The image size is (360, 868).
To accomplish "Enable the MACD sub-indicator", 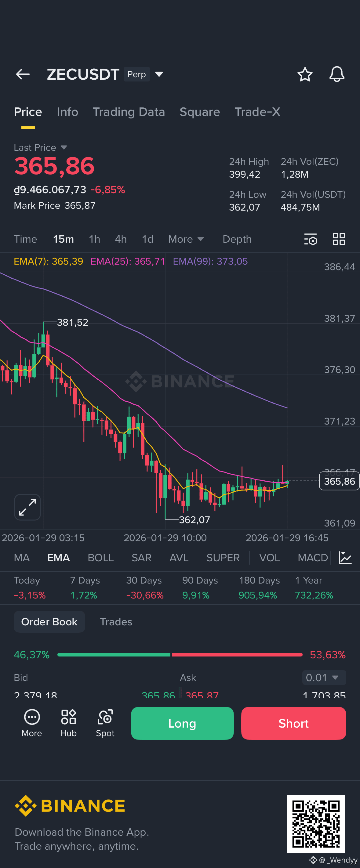I will (313, 558).
